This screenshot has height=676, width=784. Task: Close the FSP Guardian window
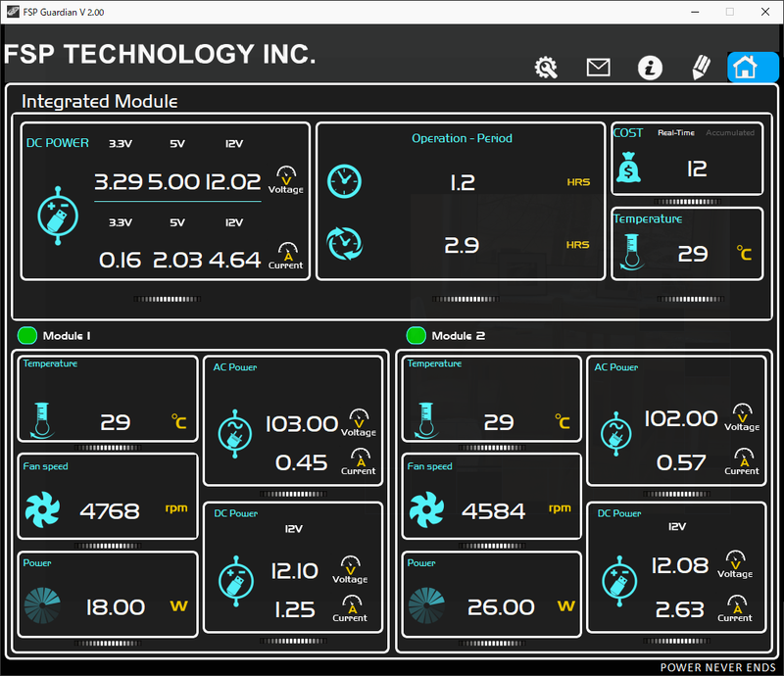click(765, 12)
